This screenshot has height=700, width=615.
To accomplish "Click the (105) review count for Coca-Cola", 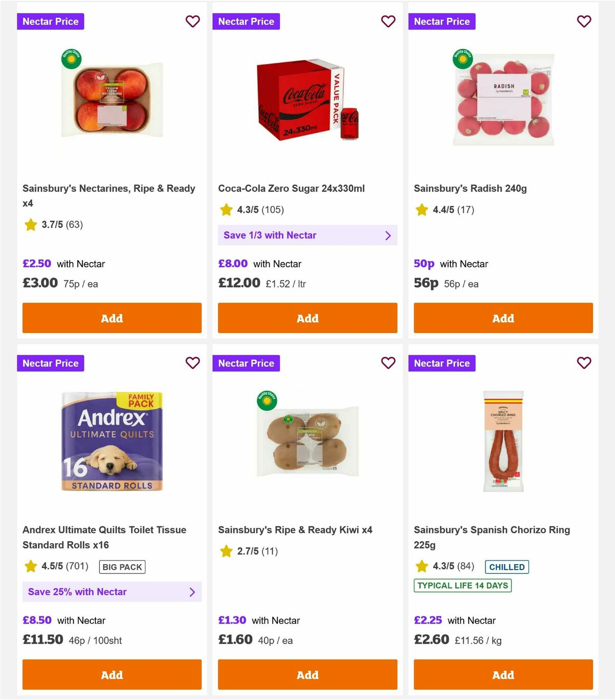I will (x=273, y=210).
